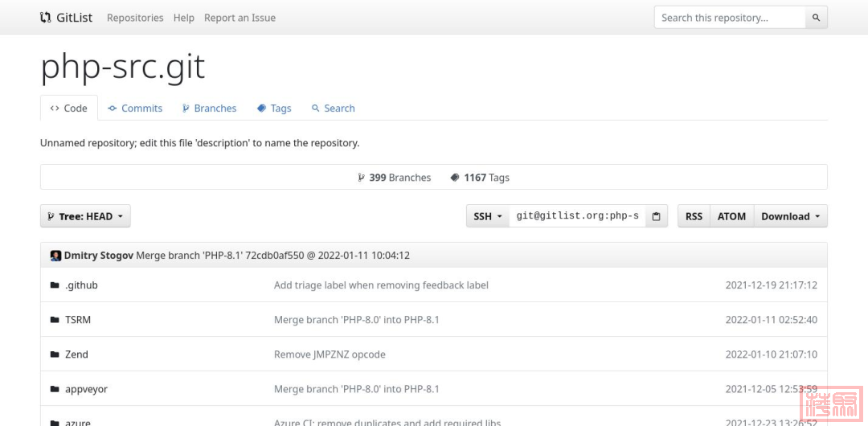Copy clone URL with clipboard icon
Image resolution: width=868 pixels, height=426 pixels.
pos(656,216)
